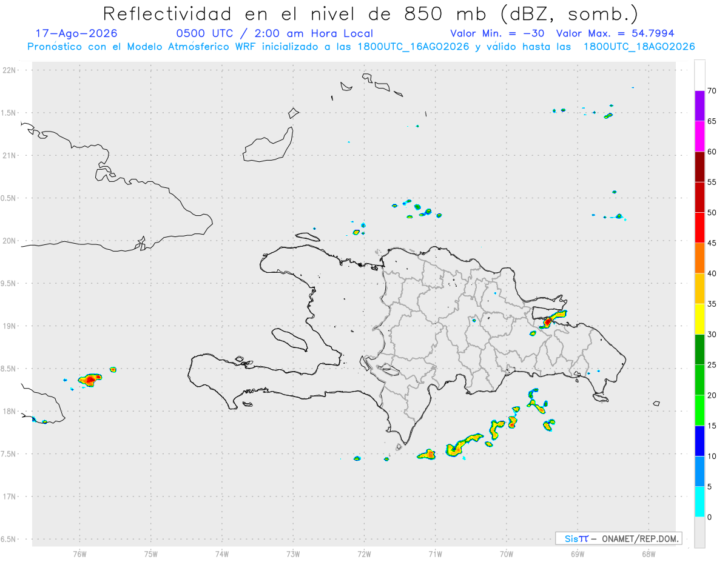
Task: Click the date '17-Ago-2026'
Action: pos(76,33)
